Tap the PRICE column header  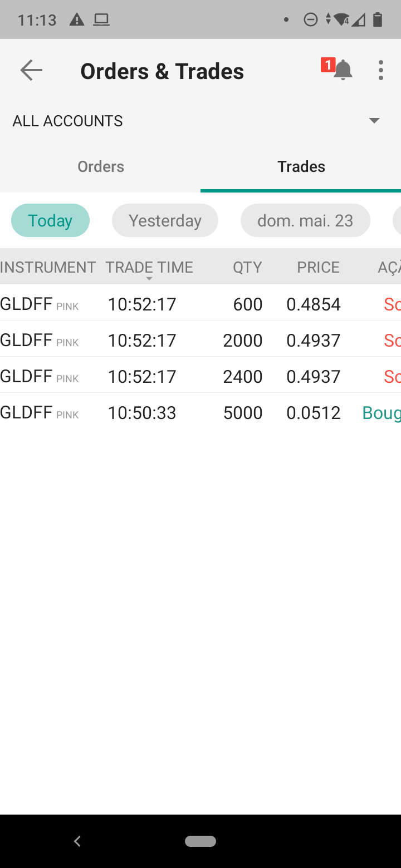click(x=318, y=268)
